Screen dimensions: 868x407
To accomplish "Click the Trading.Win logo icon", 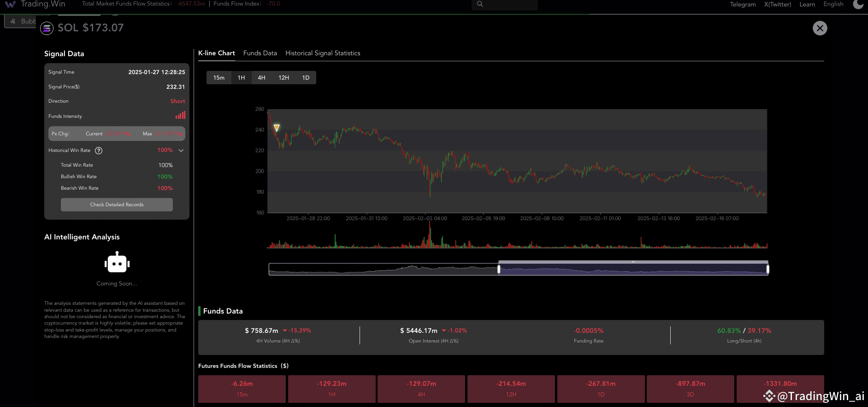I will point(10,4).
